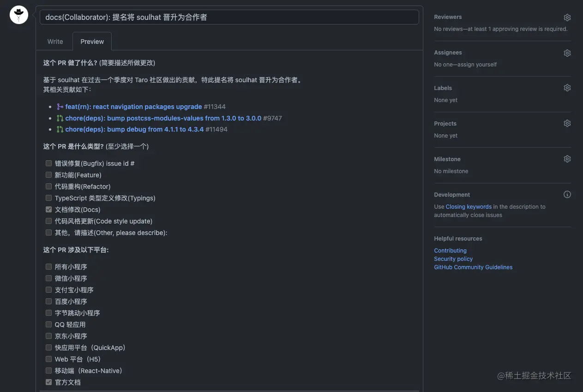
Task: Click the PR number #11344
Action: coord(215,107)
